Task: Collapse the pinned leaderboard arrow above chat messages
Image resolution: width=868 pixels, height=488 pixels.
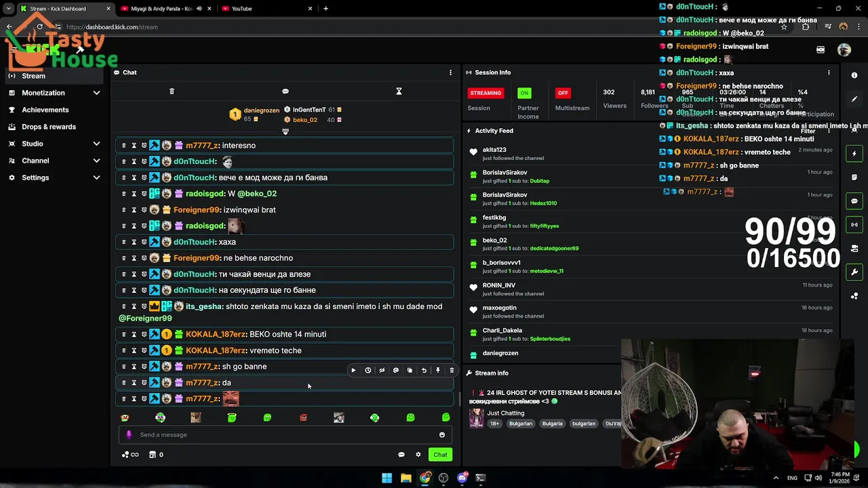Action: [x=285, y=131]
